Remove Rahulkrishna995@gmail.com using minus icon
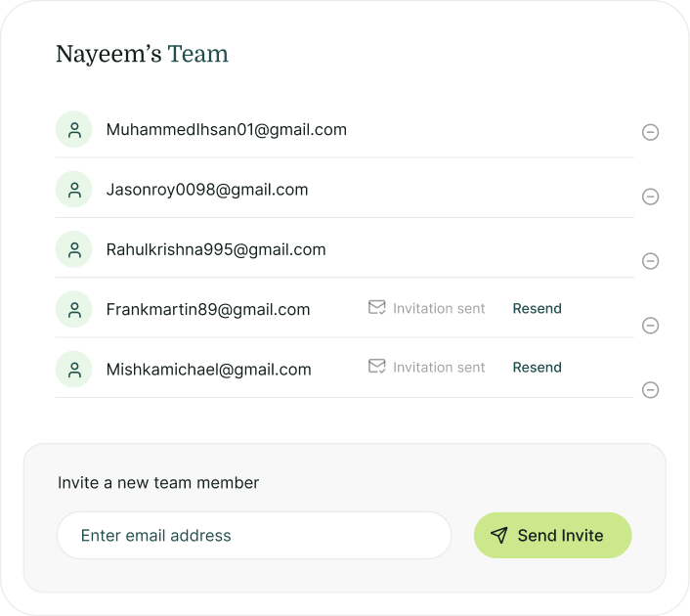 pos(650,261)
